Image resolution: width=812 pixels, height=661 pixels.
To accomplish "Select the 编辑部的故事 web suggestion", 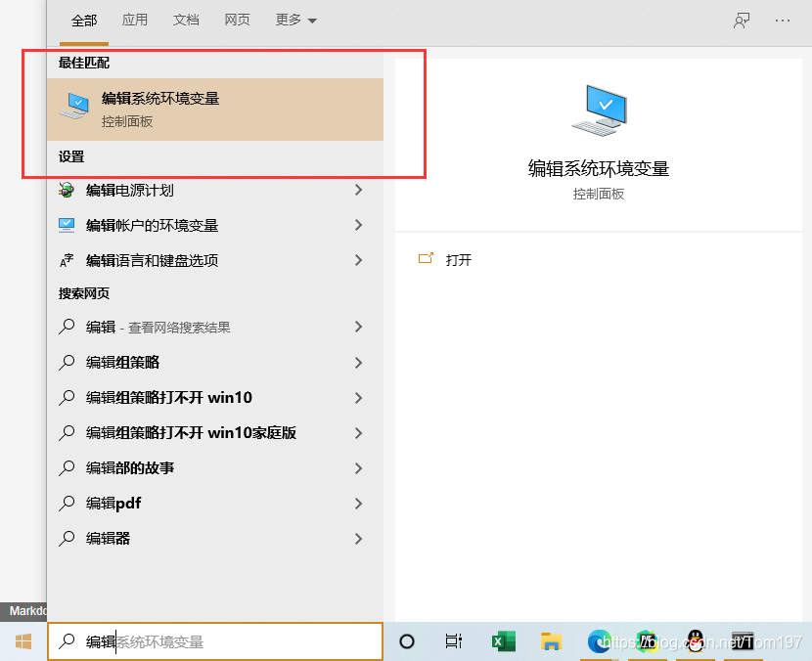I will [x=215, y=468].
